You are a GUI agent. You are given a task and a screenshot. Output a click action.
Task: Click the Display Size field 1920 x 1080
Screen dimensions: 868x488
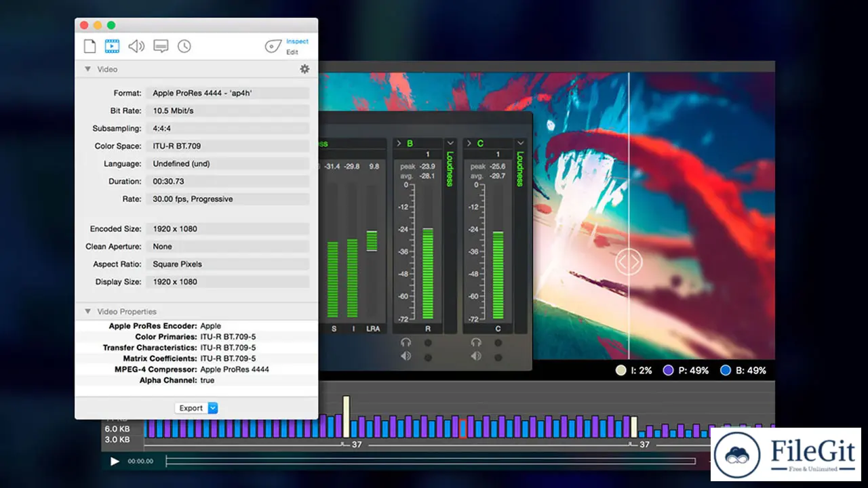229,281
